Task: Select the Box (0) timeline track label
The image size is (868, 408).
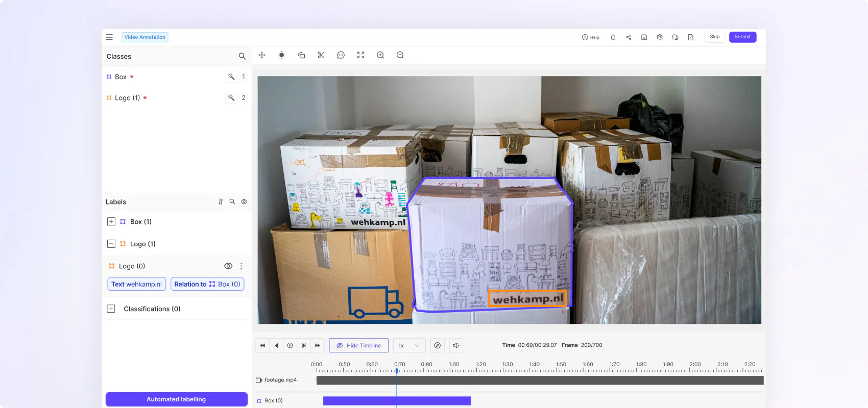Action: point(270,401)
